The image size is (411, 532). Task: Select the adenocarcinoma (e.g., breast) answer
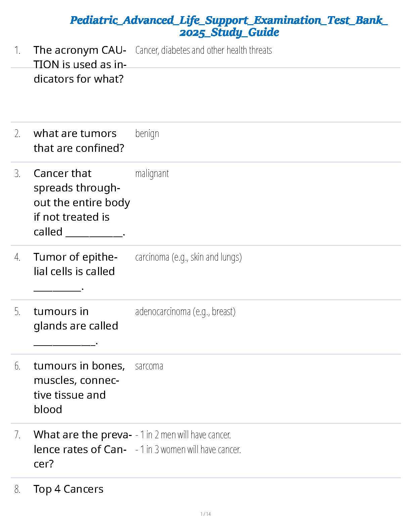click(x=185, y=312)
